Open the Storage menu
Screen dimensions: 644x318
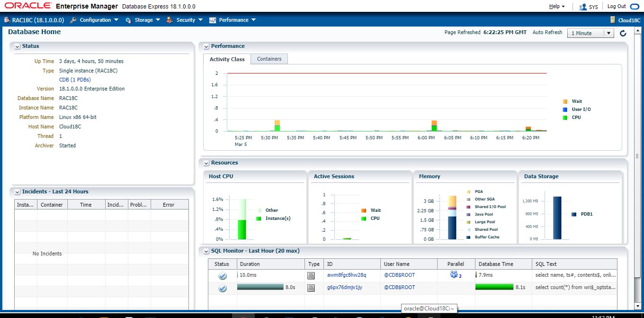[147, 20]
